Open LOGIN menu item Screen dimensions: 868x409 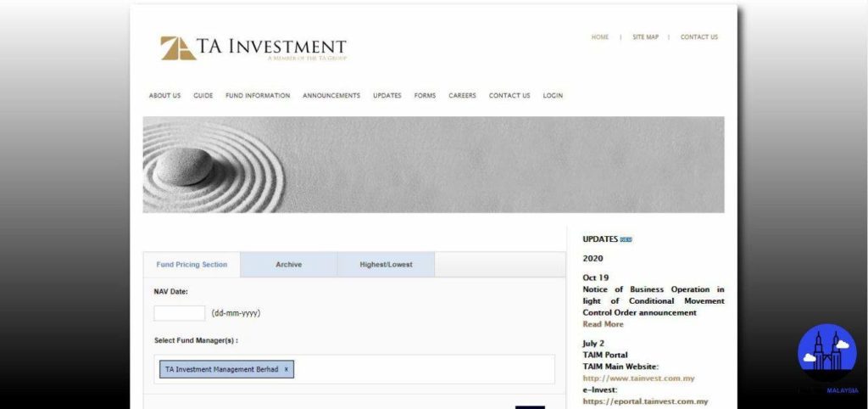553,95
